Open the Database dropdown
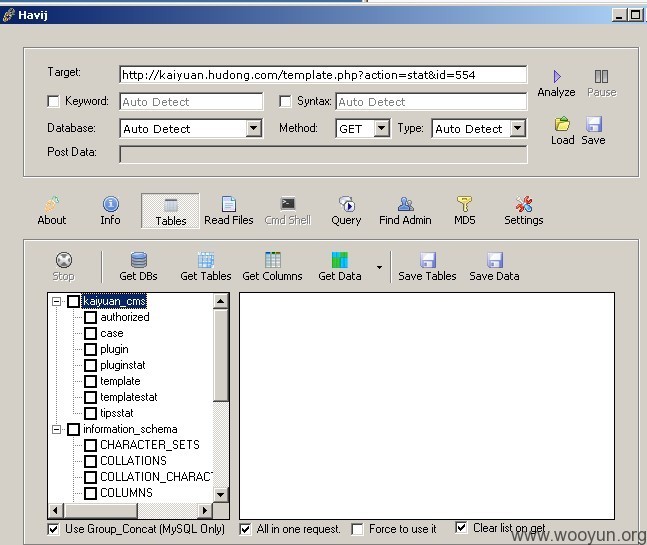The image size is (647, 545). pos(254,128)
